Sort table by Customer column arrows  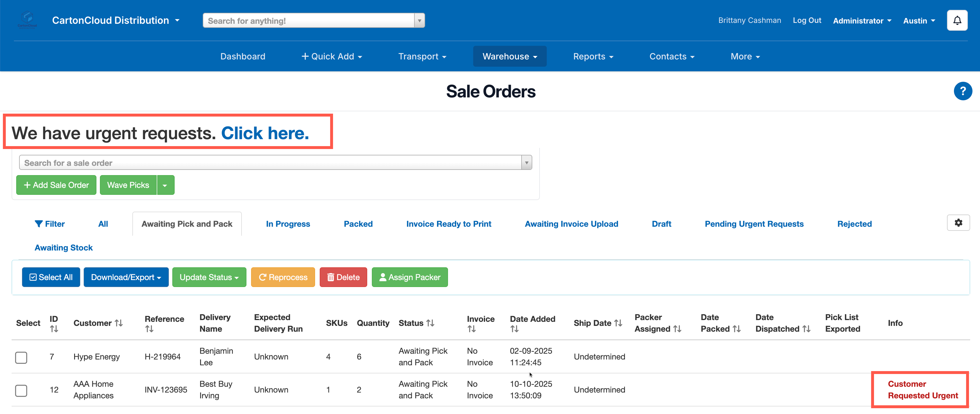click(119, 323)
